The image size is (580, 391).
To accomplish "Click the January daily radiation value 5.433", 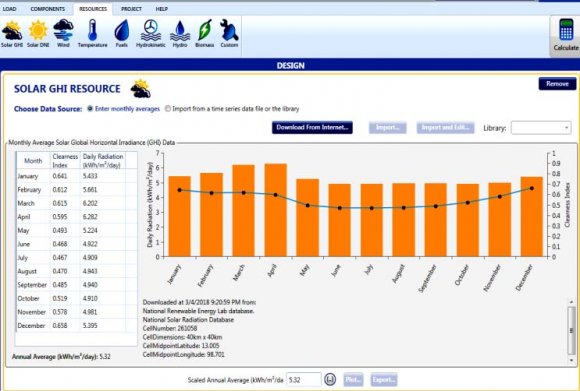I will [90, 176].
